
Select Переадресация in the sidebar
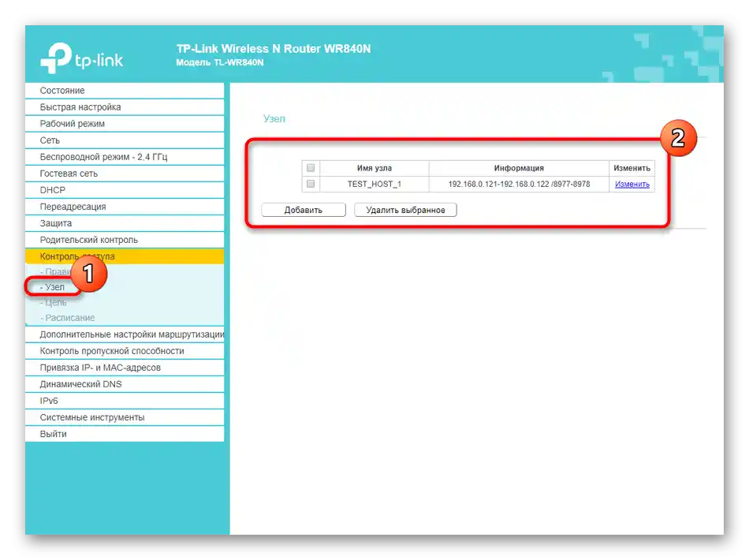tap(125, 207)
